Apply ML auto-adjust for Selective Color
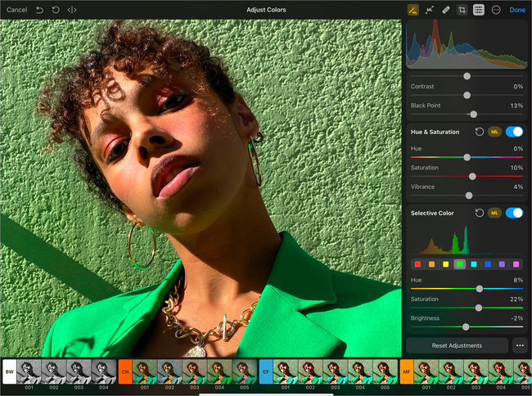 click(494, 213)
